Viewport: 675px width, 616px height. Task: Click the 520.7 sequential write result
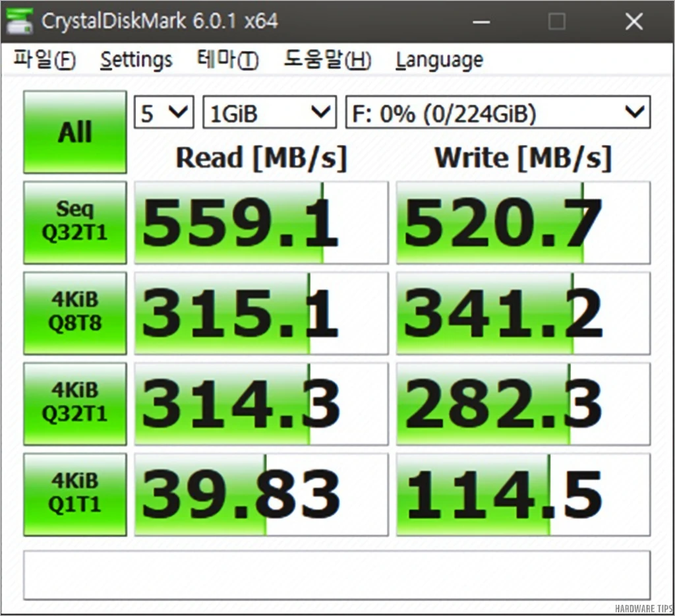point(523,223)
